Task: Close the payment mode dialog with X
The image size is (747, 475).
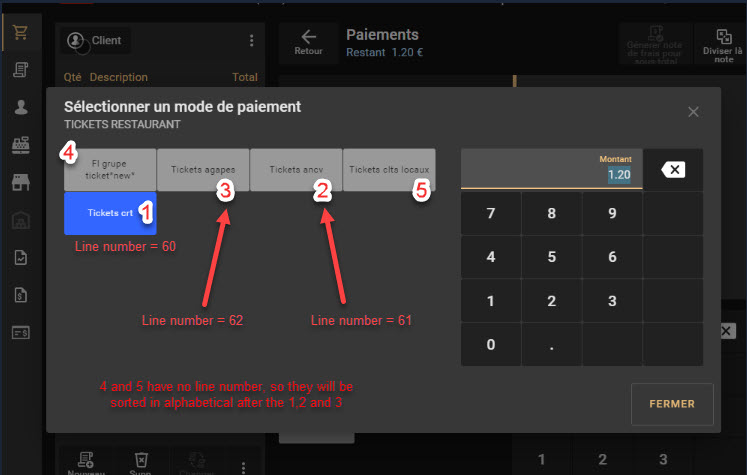Action: click(693, 112)
